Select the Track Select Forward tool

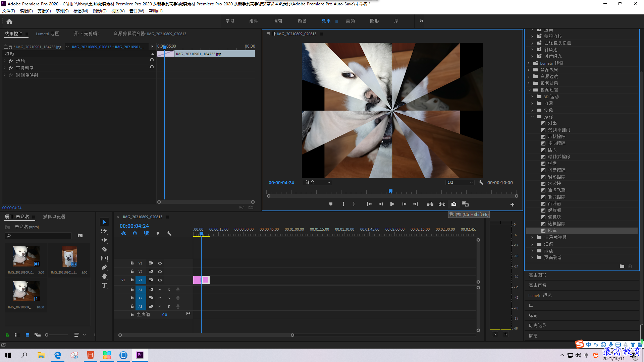pos(104,231)
